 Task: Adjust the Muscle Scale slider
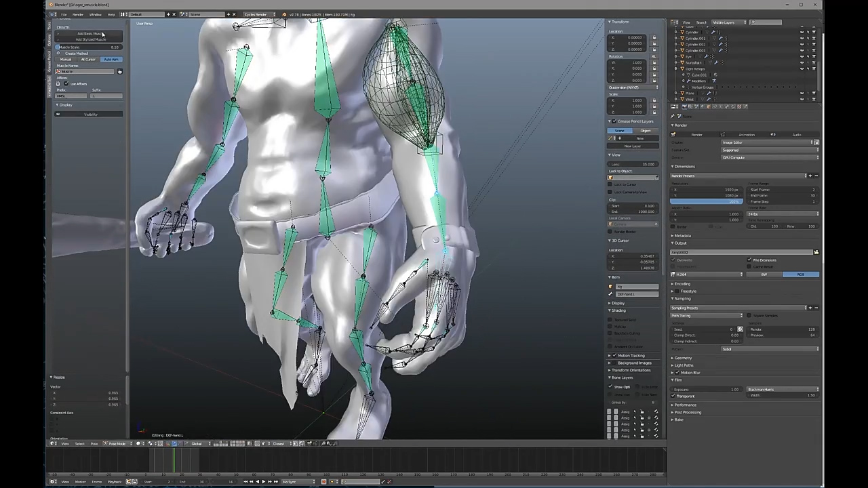(x=90, y=47)
